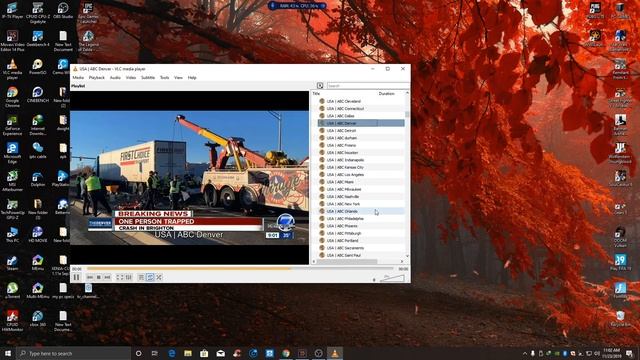Select USA | ABC Detroit

(x=361, y=131)
